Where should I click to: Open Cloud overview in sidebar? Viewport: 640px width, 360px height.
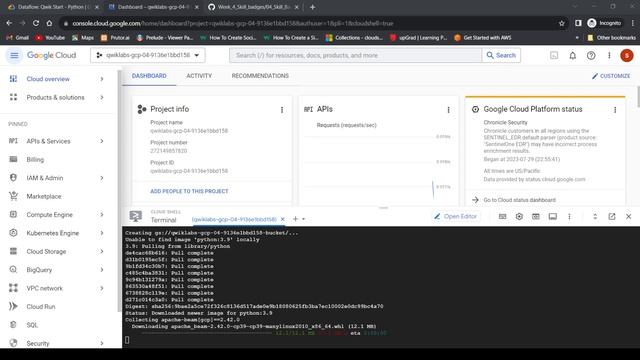click(x=48, y=79)
